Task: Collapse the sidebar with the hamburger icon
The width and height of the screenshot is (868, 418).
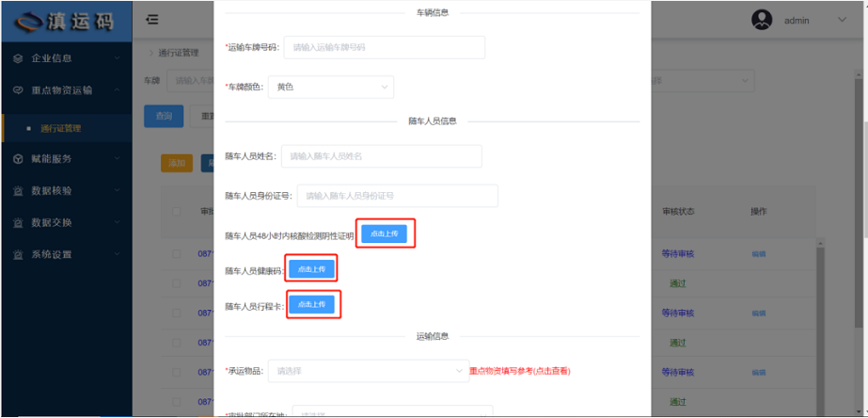Action: [x=151, y=20]
